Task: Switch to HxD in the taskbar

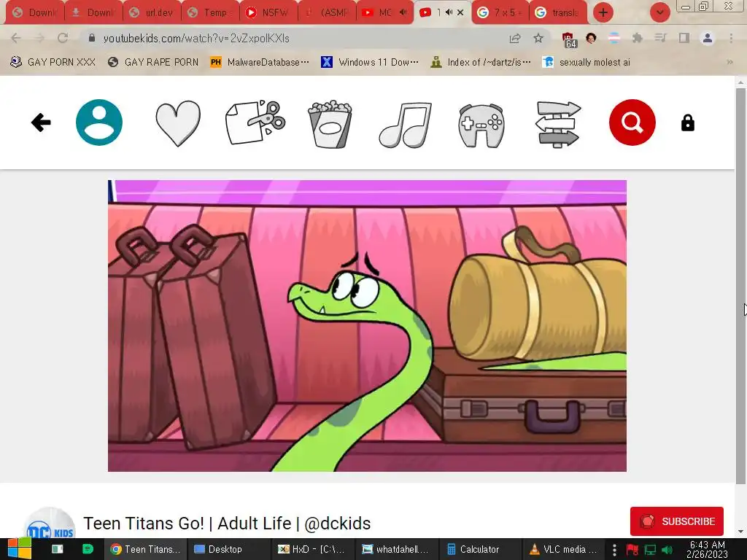Action: point(314,550)
